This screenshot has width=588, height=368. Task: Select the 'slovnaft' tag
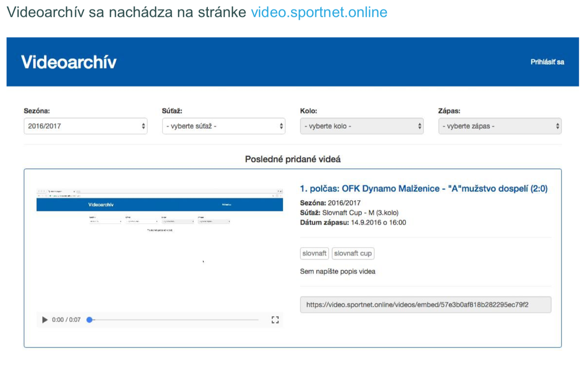point(315,254)
